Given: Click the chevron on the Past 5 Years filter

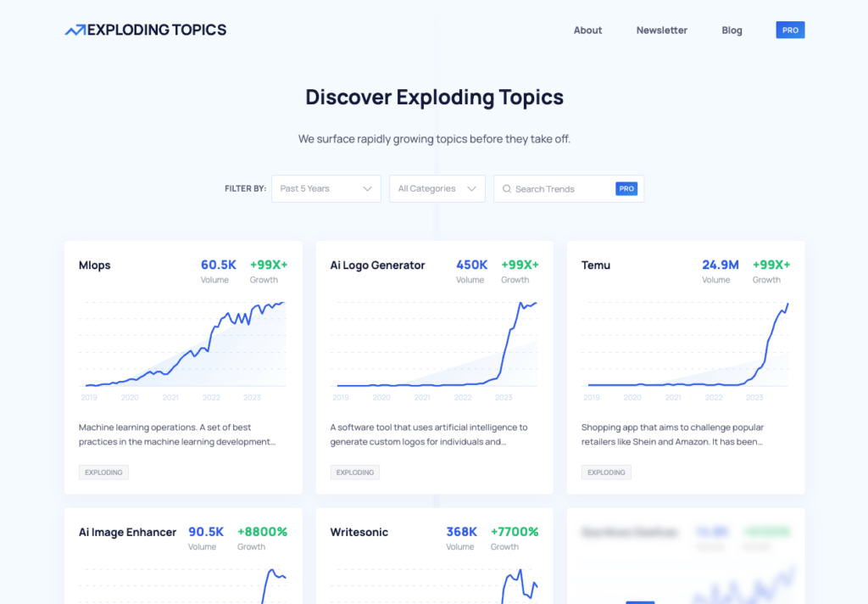Looking at the screenshot, I should pyautogui.click(x=369, y=188).
